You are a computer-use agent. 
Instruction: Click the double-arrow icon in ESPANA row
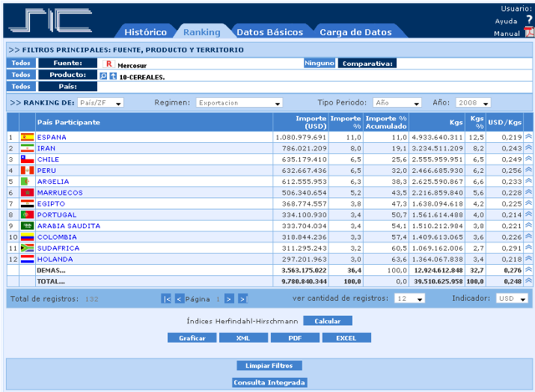point(528,136)
